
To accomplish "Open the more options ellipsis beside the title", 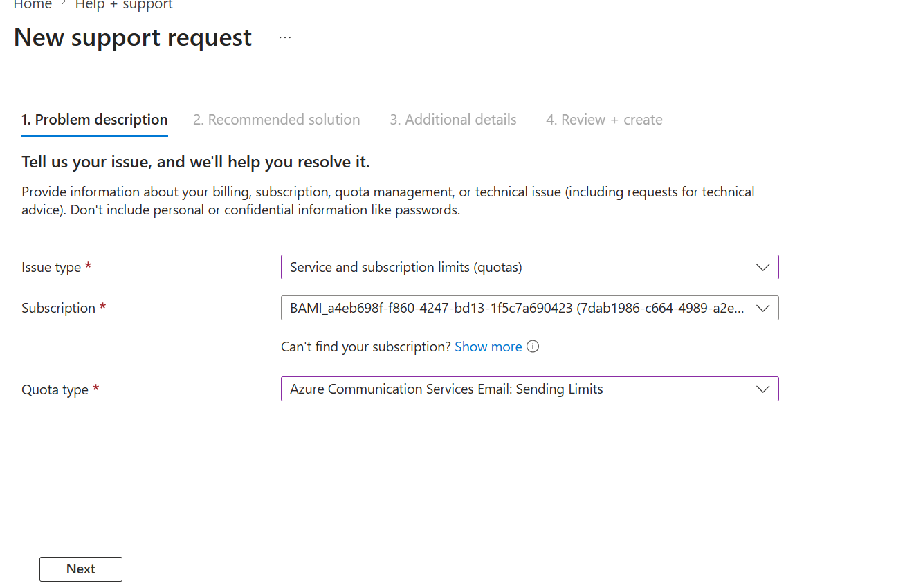I will point(285,37).
